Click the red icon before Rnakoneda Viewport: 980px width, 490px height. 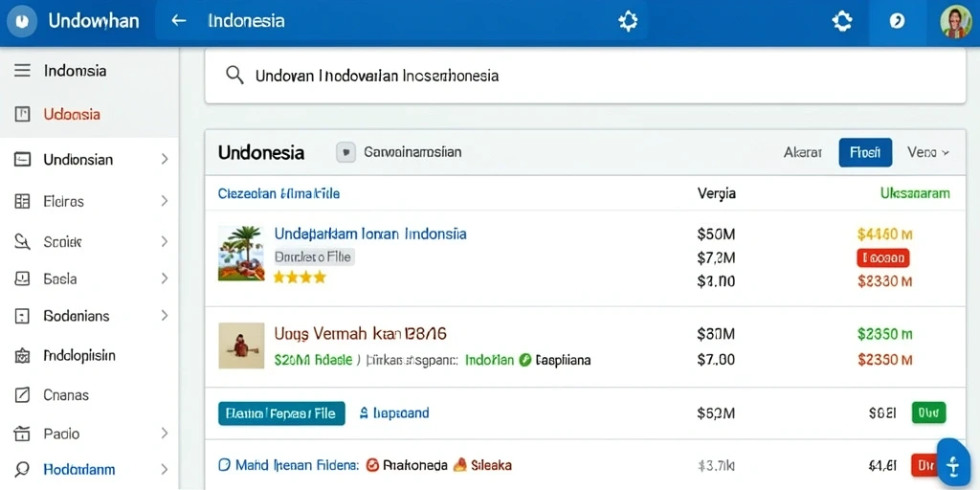click(372, 465)
